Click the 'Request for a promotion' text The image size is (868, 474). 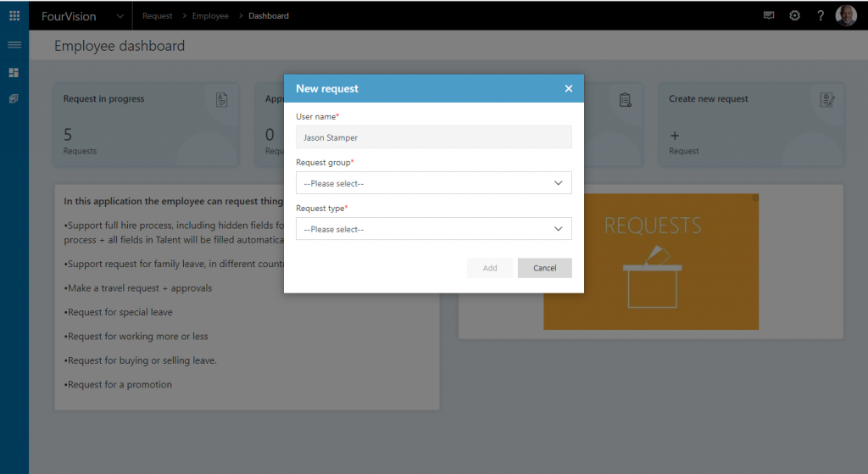[118, 384]
